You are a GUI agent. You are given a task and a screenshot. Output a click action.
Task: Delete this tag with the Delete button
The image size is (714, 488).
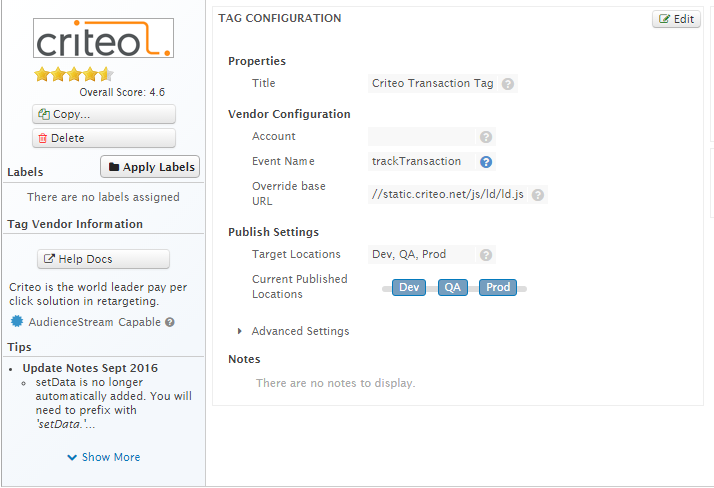click(x=104, y=138)
